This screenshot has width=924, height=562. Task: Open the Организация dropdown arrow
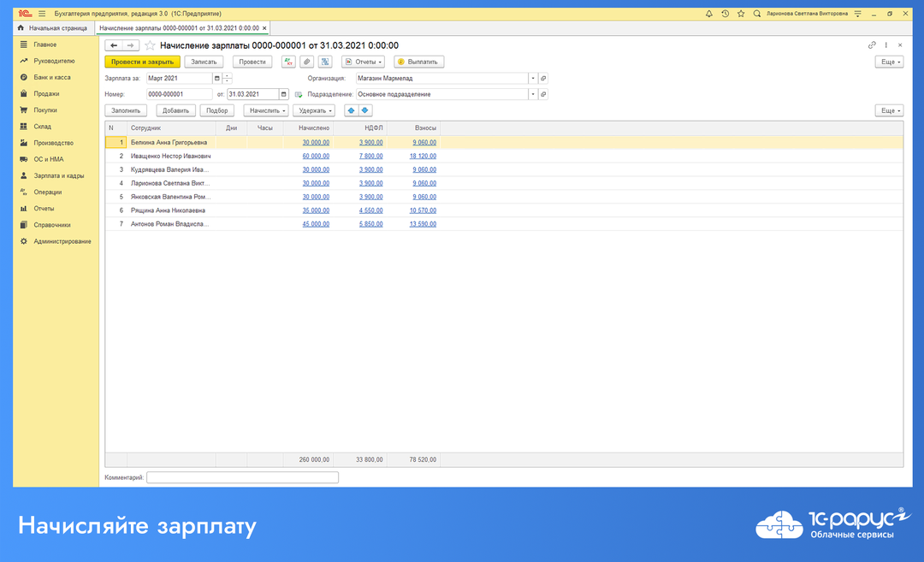point(533,78)
